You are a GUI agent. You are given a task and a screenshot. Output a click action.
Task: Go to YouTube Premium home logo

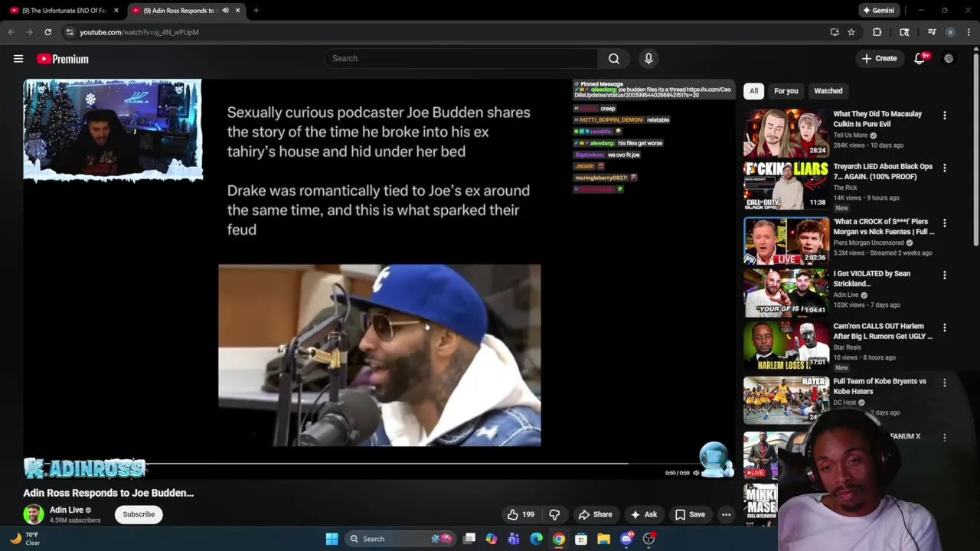point(63,59)
